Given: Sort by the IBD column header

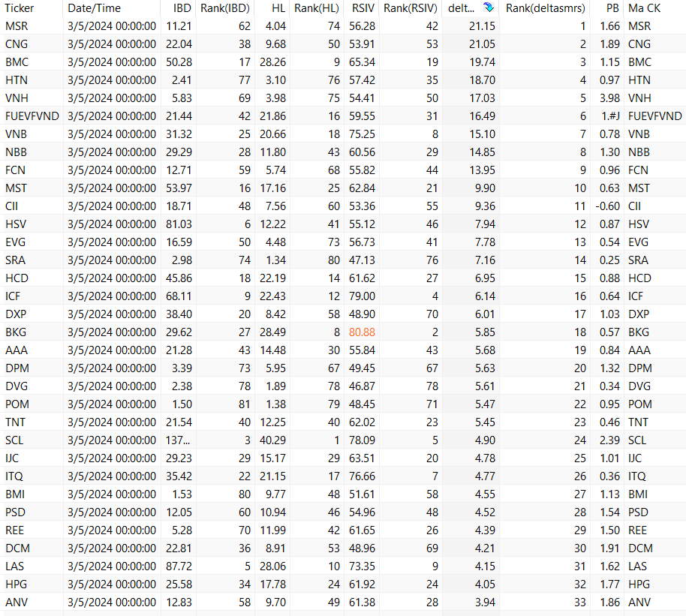Looking at the screenshot, I should [182, 8].
